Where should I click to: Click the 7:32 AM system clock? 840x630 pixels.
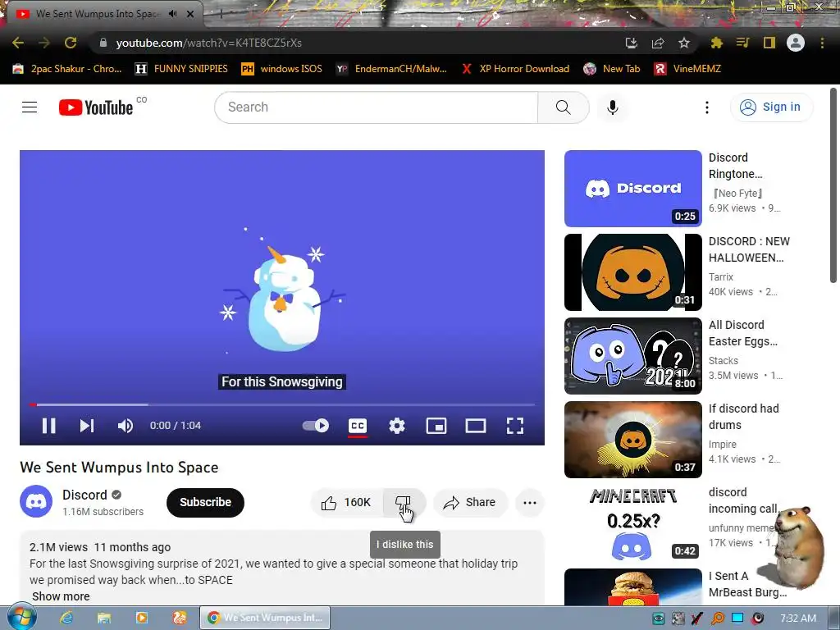pos(797,619)
